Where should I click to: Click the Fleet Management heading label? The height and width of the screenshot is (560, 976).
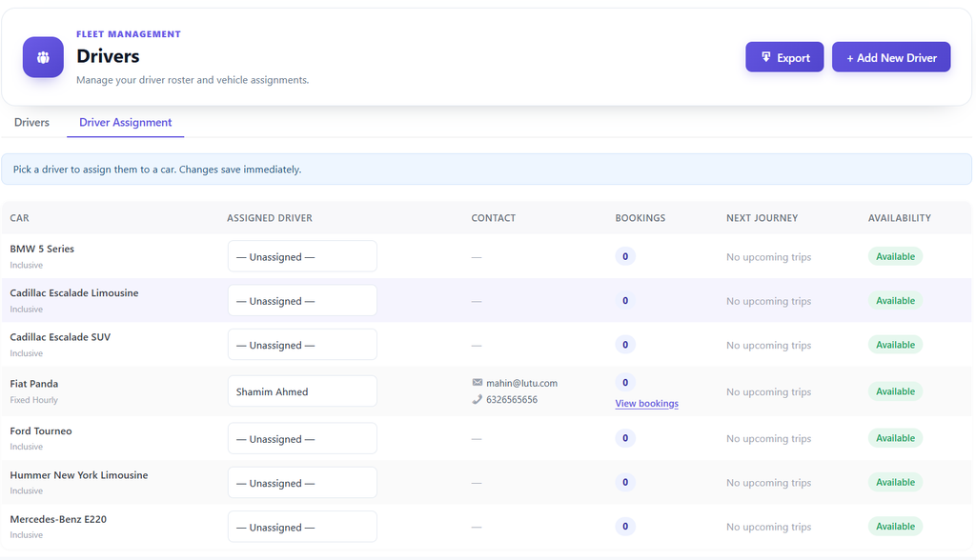[129, 34]
